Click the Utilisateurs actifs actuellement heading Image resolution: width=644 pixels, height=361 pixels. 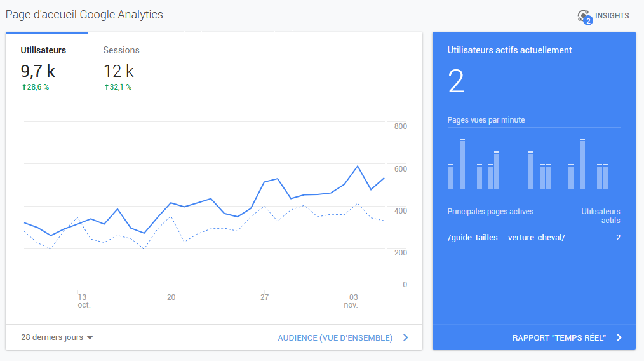tap(509, 50)
